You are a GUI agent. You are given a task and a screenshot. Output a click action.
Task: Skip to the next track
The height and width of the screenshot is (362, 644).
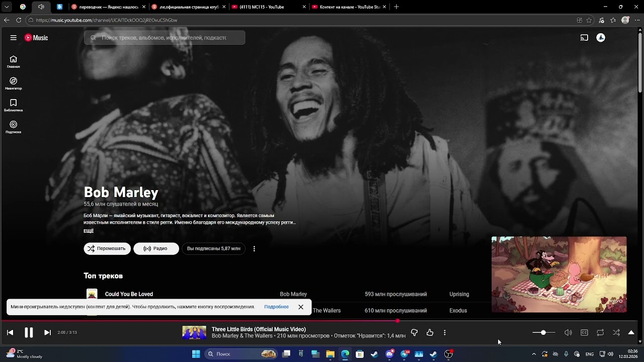(47, 332)
